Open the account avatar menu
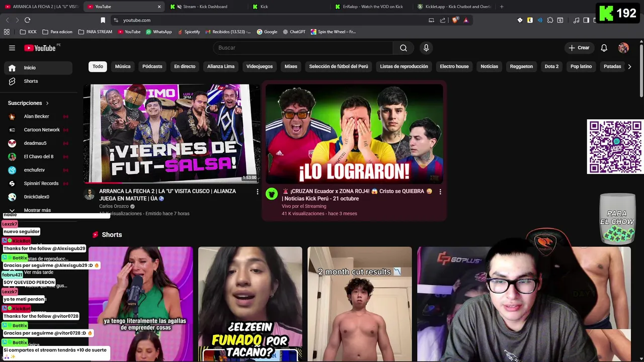644x362 pixels. click(623, 48)
